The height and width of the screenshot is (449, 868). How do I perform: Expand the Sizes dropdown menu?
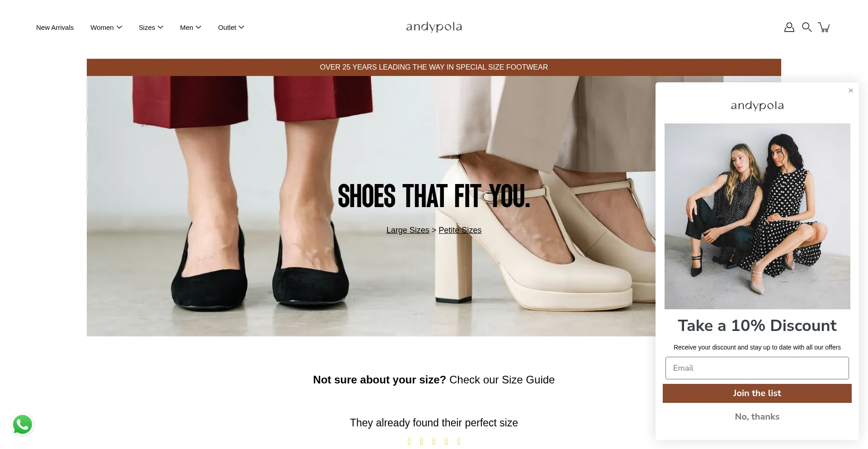(x=151, y=28)
